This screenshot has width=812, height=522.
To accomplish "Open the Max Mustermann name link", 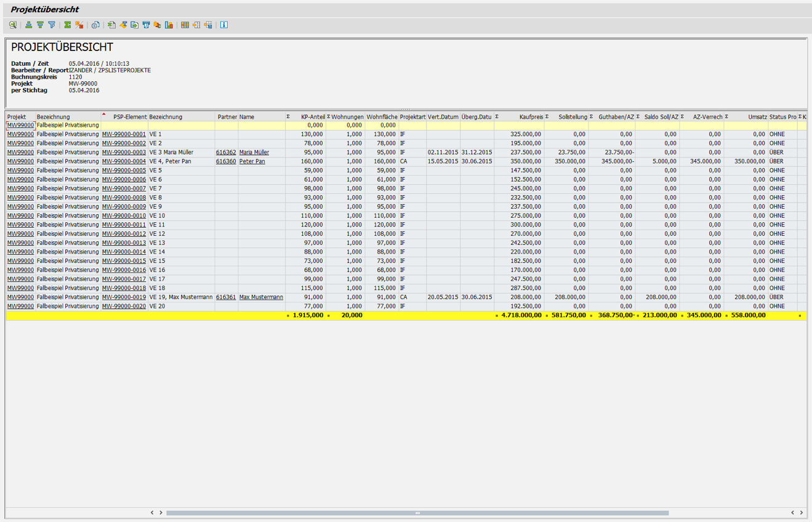I will (x=261, y=297).
